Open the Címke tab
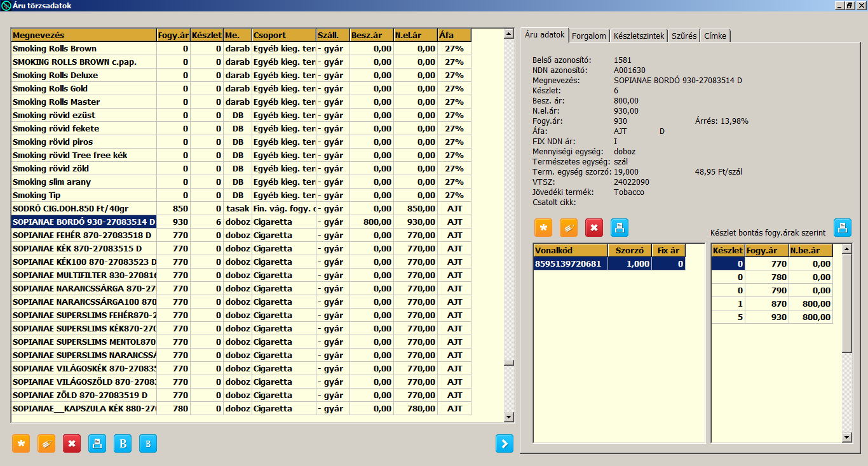868x466 pixels. (x=715, y=36)
